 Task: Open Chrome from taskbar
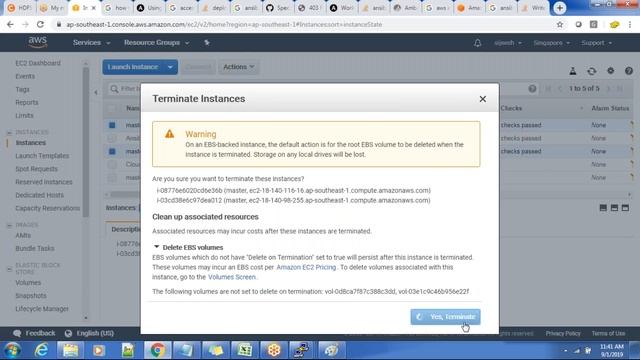point(157,350)
